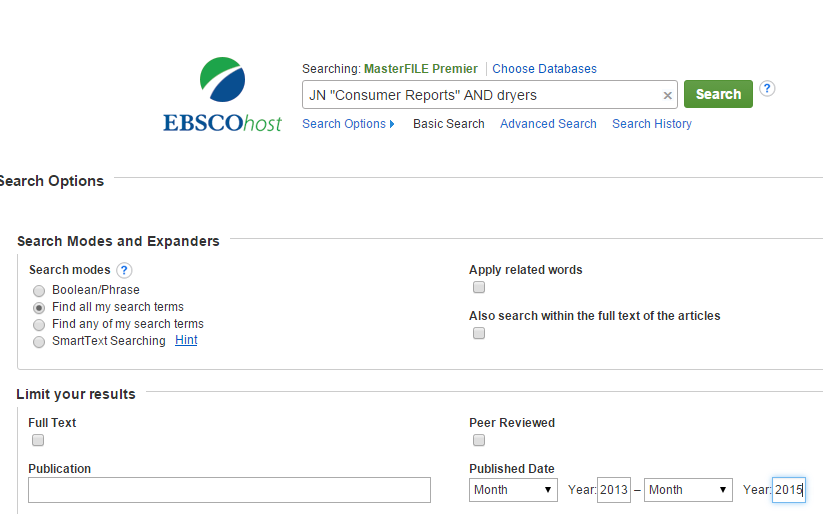The image size is (823, 514).
Task: Click the green Search button
Action: click(x=718, y=94)
